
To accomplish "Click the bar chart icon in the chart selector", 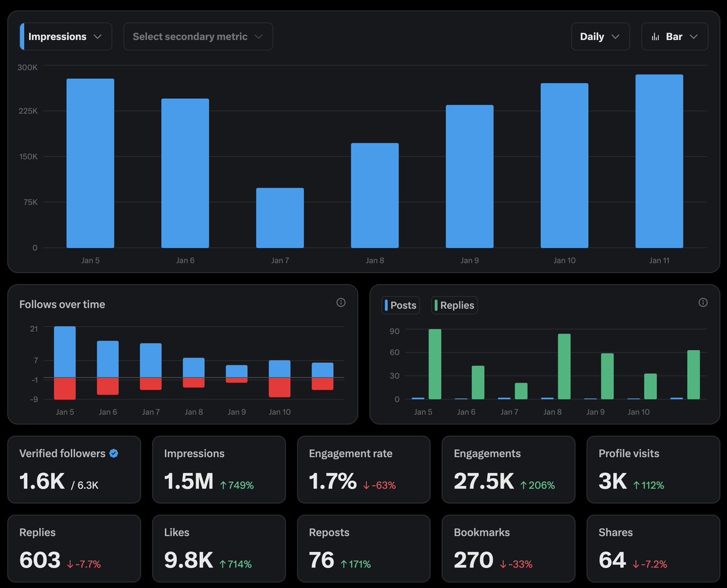I will [656, 36].
